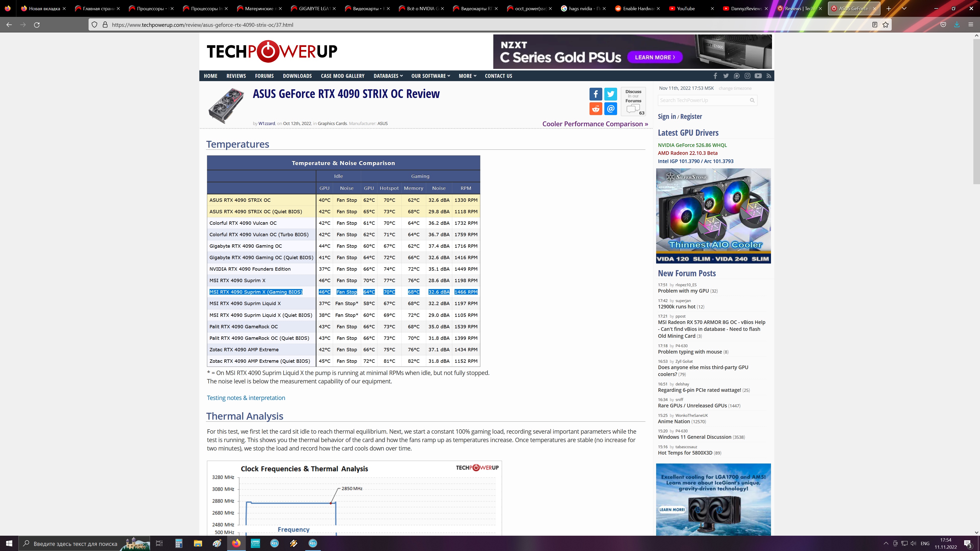The height and width of the screenshot is (551, 980).
Task: Open Firefox from the Windows taskbar
Action: (236, 543)
